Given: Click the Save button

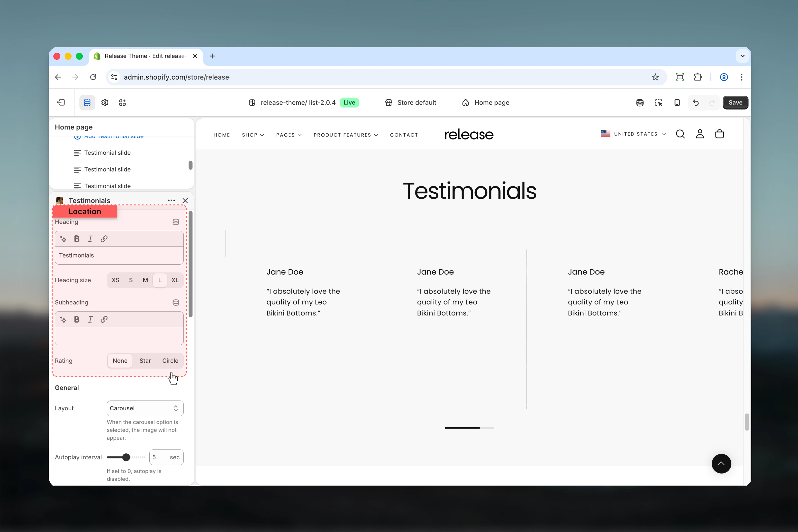Looking at the screenshot, I should [735, 102].
